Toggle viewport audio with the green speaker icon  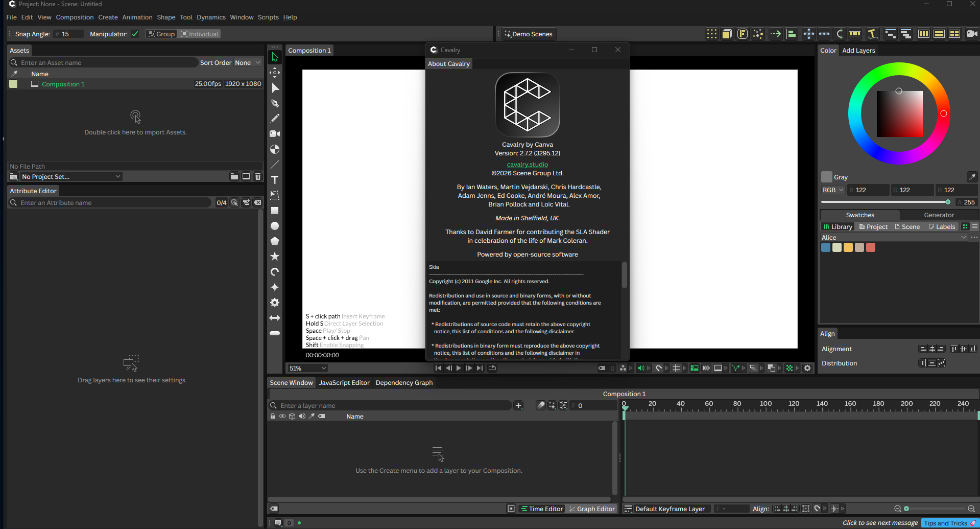(640, 368)
